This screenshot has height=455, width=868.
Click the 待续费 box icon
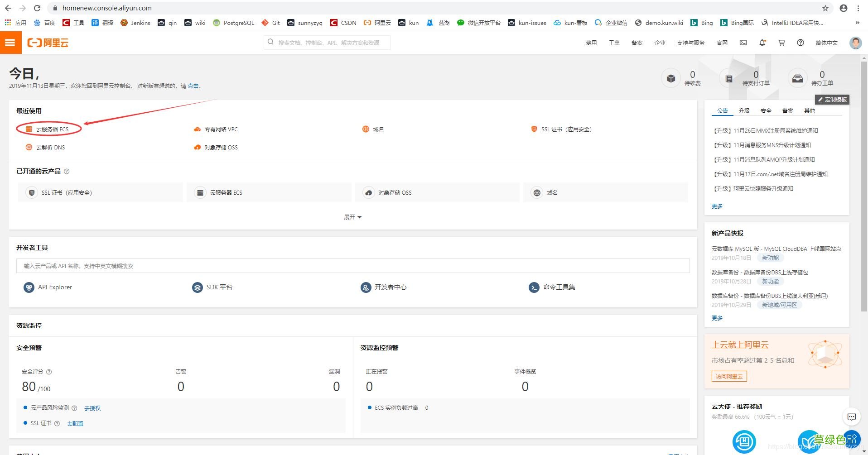670,78
